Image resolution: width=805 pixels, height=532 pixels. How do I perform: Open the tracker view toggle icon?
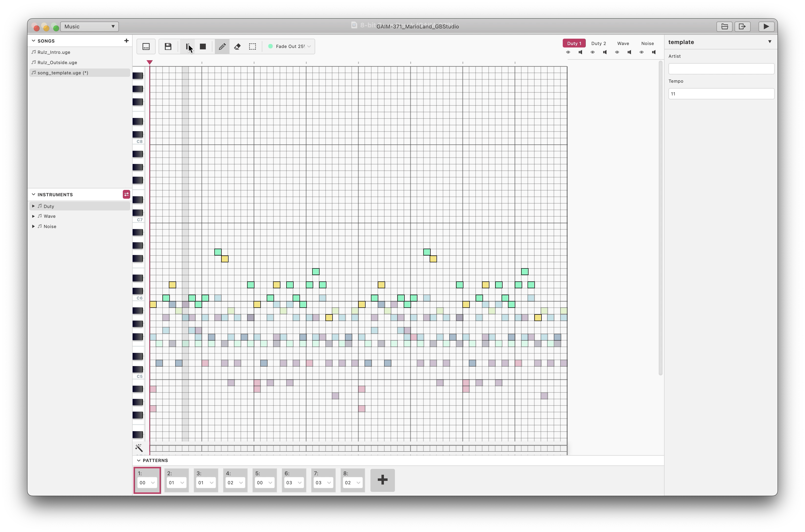click(146, 46)
